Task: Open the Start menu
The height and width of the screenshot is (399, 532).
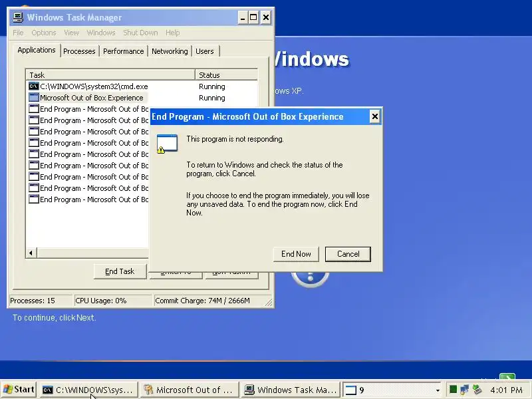Action: coord(19,390)
